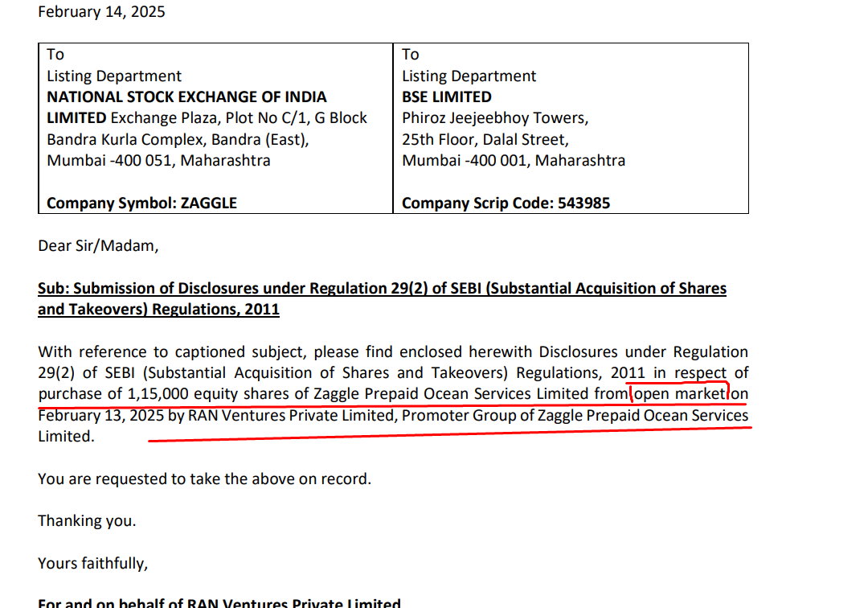Click the 25th Floor, Dalal Street line

(x=485, y=139)
